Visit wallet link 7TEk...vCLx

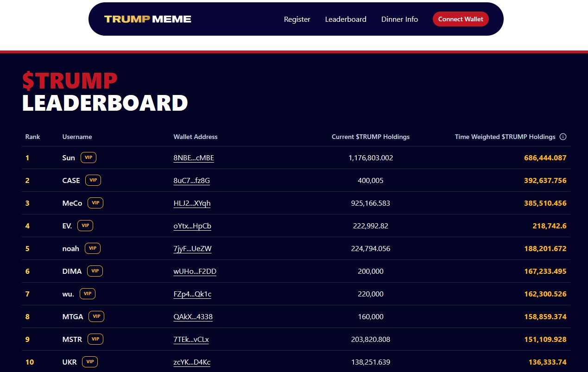pyautogui.click(x=191, y=339)
